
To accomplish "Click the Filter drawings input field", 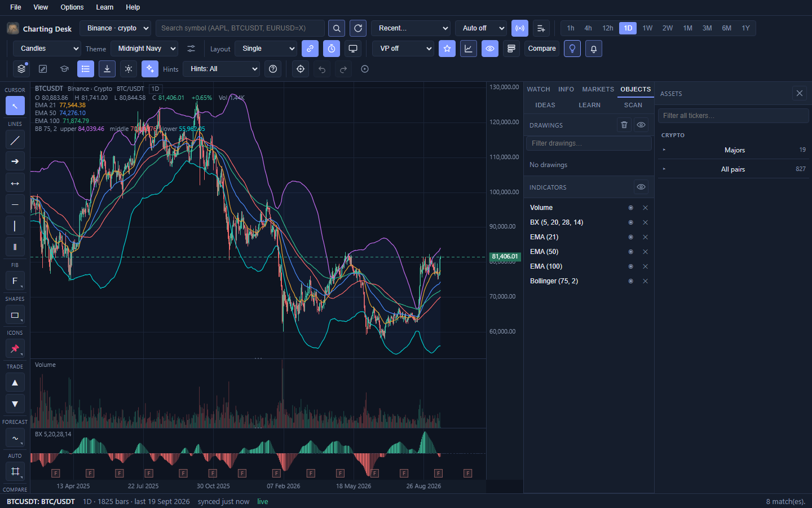I will (589, 143).
